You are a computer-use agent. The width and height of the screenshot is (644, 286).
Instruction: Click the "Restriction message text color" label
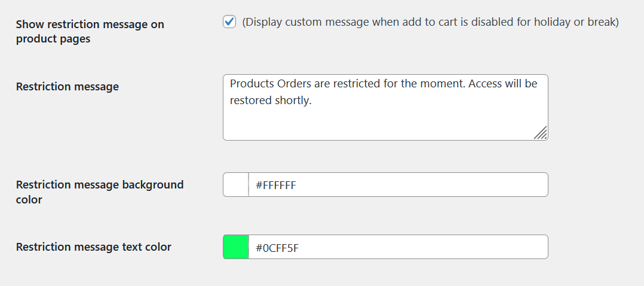point(93,247)
